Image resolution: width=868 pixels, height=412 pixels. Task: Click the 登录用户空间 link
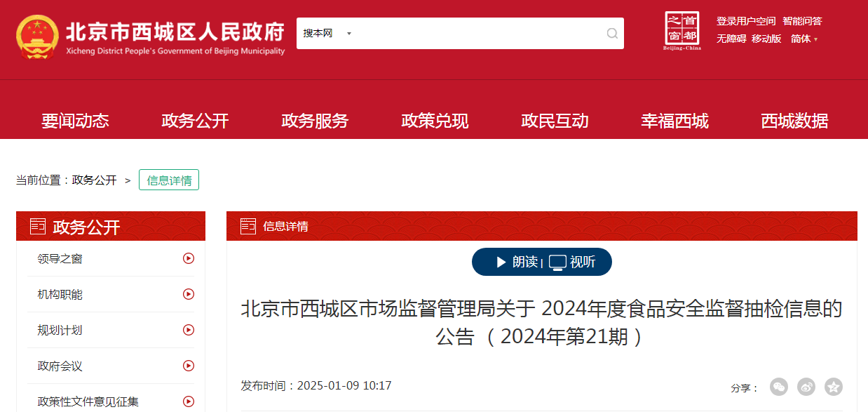(746, 21)
